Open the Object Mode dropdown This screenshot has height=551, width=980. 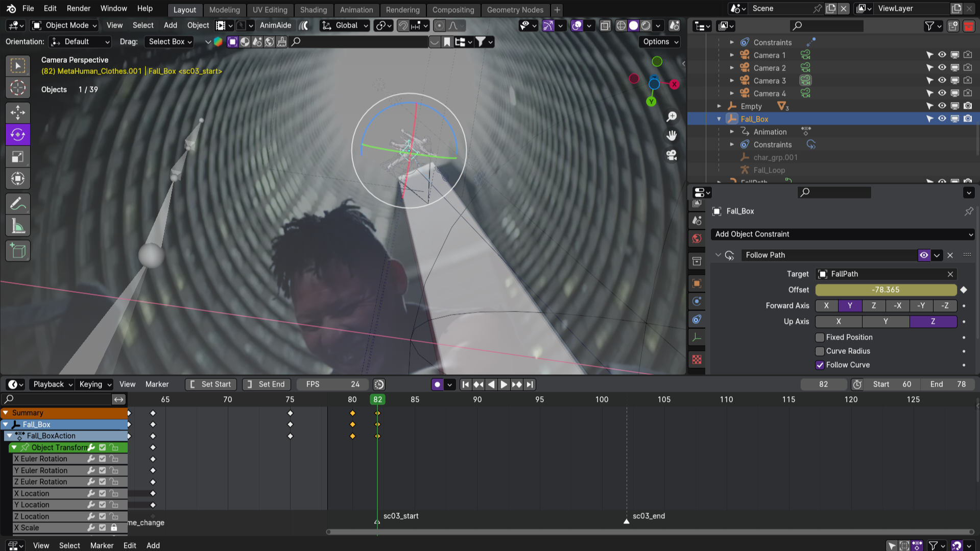64,26
